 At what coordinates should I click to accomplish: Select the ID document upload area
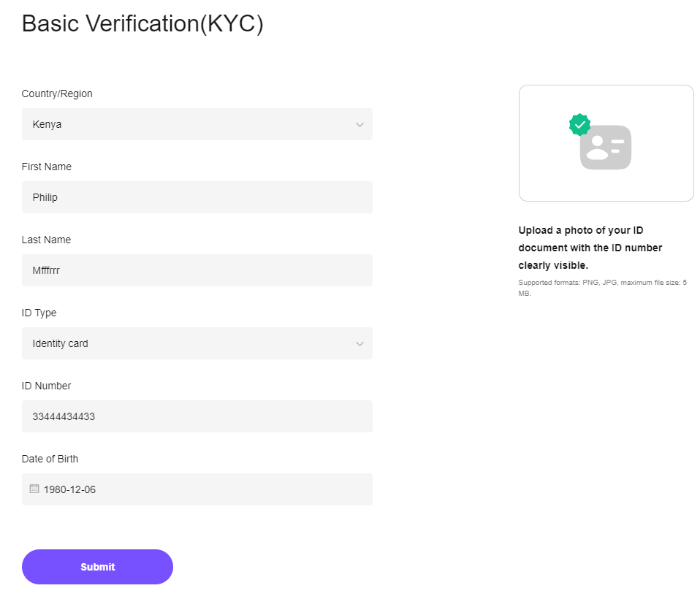(x=606, y=142)
